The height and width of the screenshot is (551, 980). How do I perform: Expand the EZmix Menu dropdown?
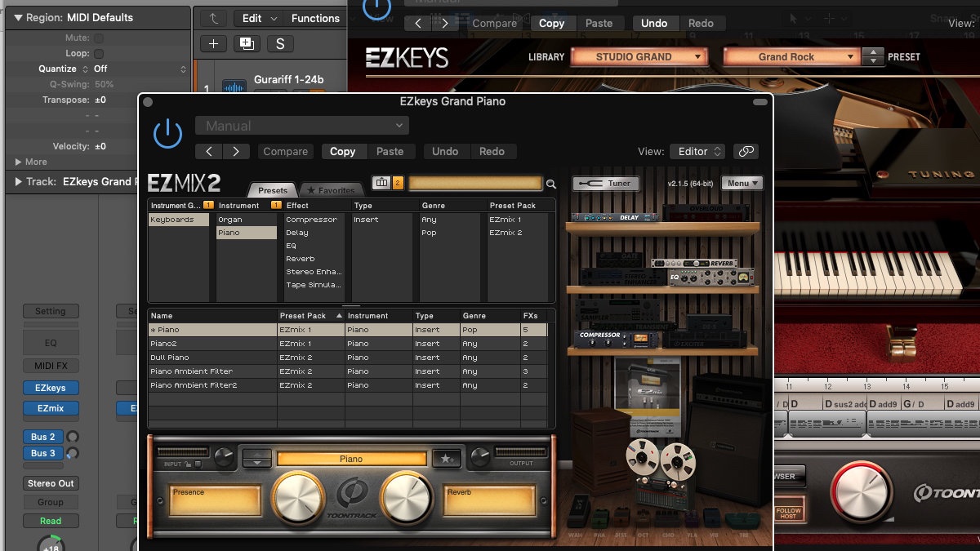[x=742, y=184]
